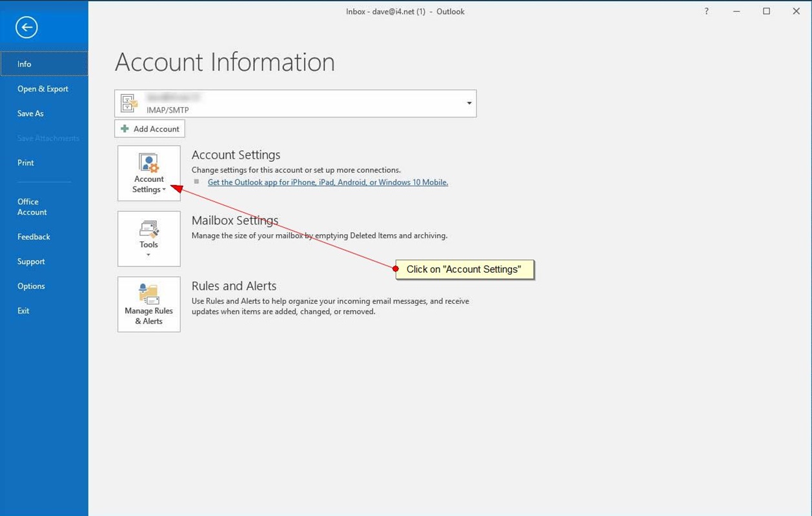
Task: Click the Account Information heading
Action: coord(225,63)
